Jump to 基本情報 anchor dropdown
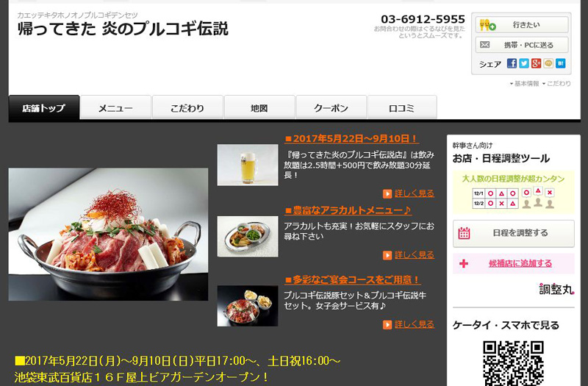The width and height of the screenshot is (588, 386). (524, 84)
